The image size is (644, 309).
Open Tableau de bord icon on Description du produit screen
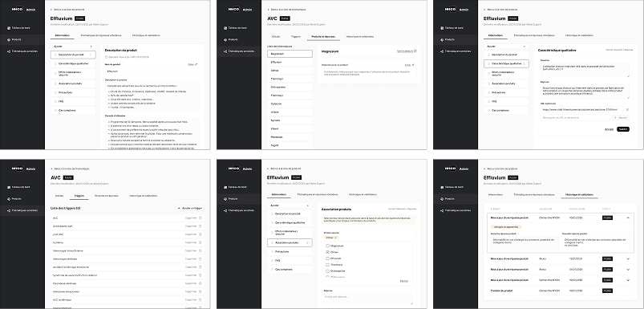tap(8, 28)
